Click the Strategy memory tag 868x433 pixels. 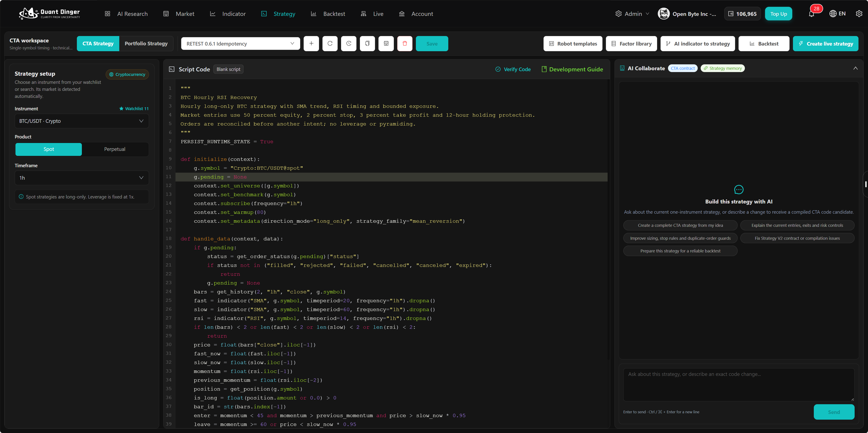pos(722,68)
